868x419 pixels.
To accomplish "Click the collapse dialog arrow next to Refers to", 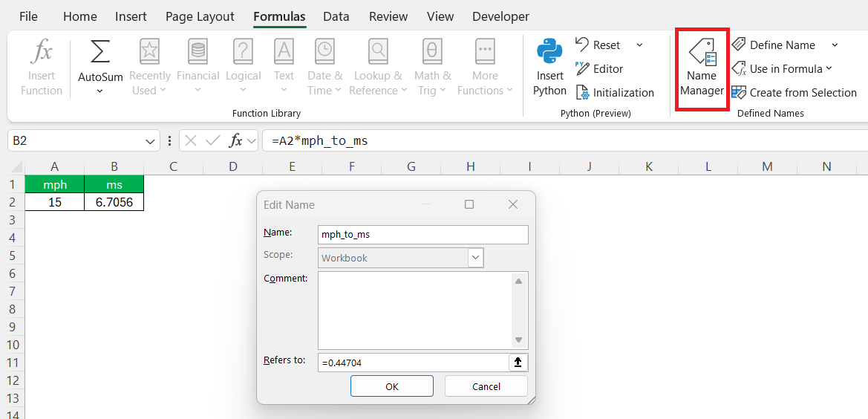I will (518, 362).
